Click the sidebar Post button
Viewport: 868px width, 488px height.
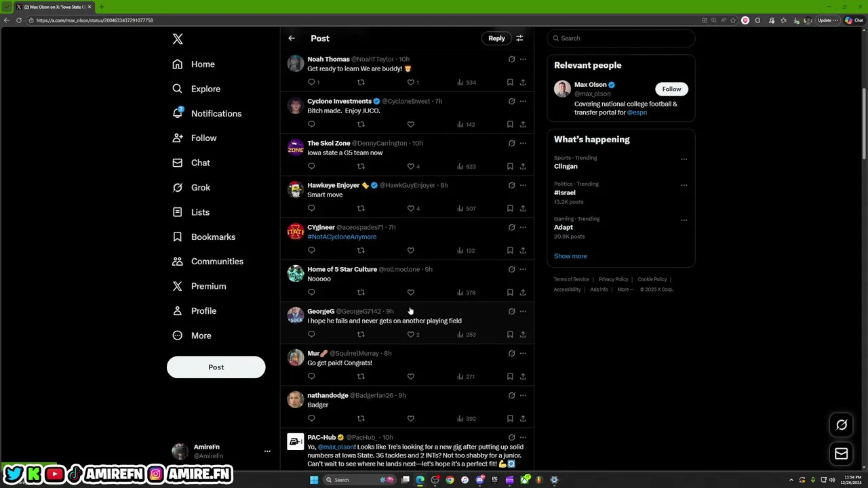(216, 367)
